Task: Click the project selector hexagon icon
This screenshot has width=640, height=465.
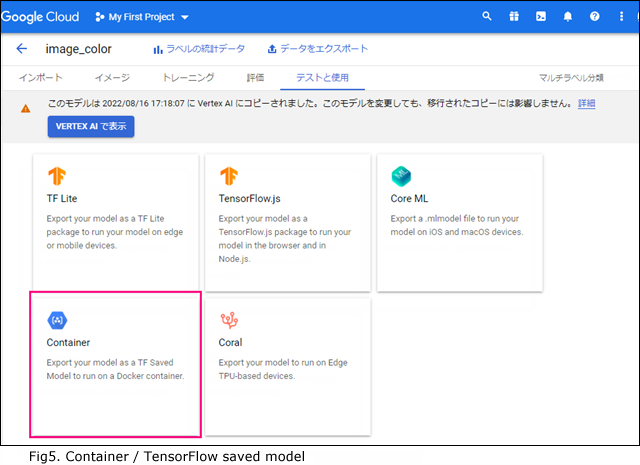Action: pyautogui.click(x=99, y=17)
